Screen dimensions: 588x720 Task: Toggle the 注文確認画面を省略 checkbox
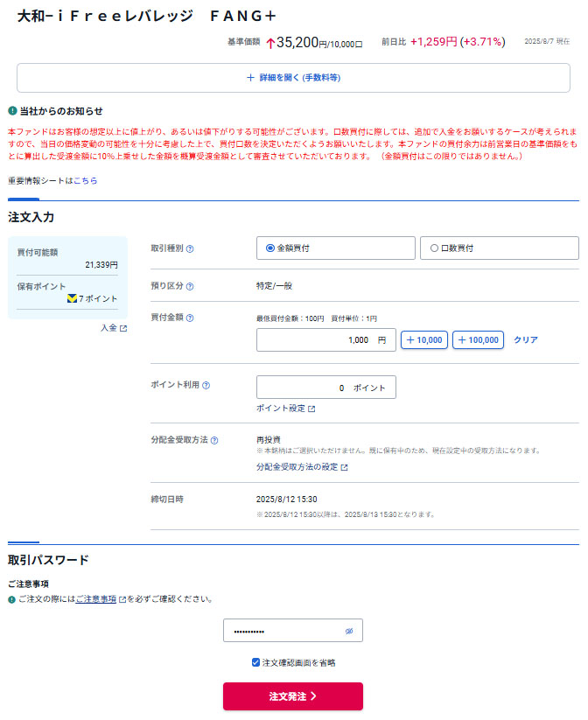(255, 662)
